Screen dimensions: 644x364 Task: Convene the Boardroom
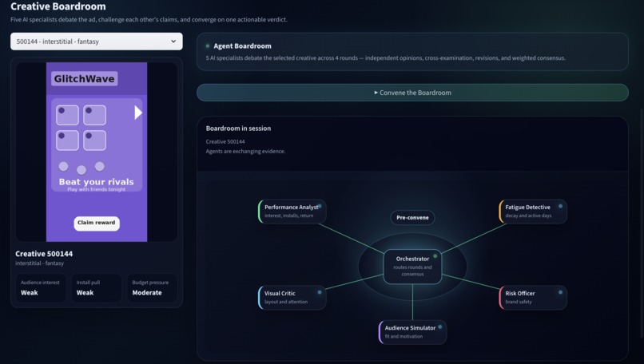coord(412,93)
